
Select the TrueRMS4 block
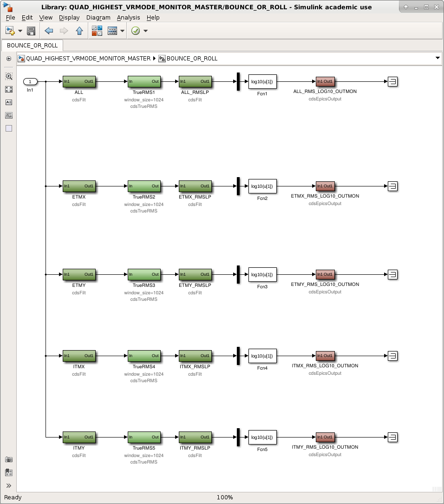tap(144, 356)
